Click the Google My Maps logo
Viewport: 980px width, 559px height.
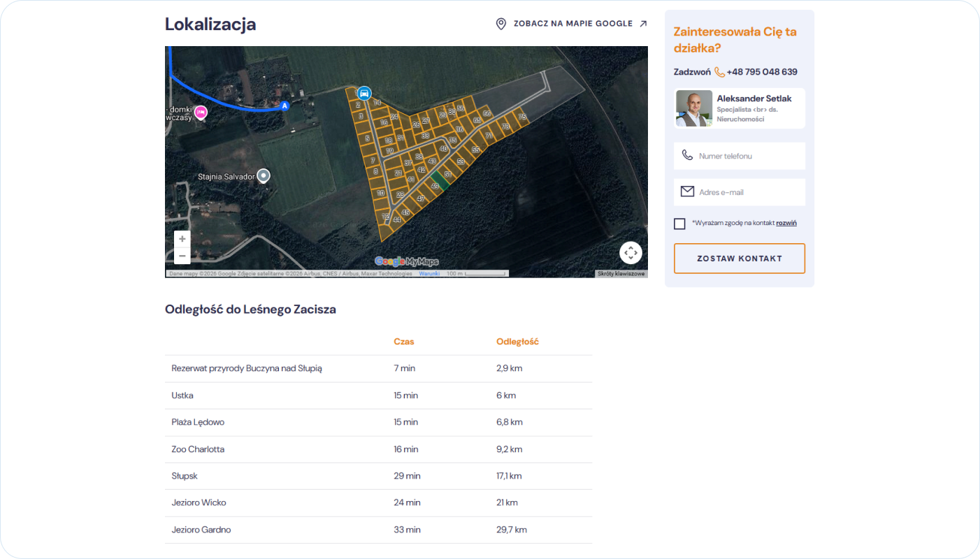(x=406, y=261)
